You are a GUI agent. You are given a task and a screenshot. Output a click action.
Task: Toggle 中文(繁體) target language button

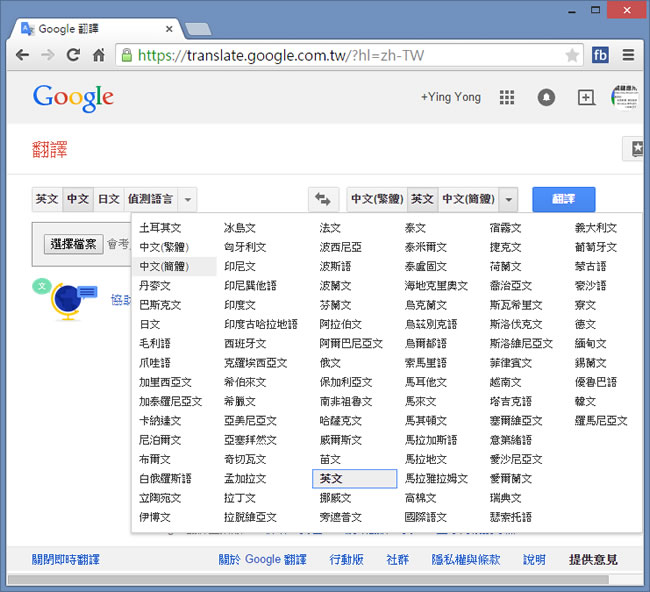tap(376, 199)
